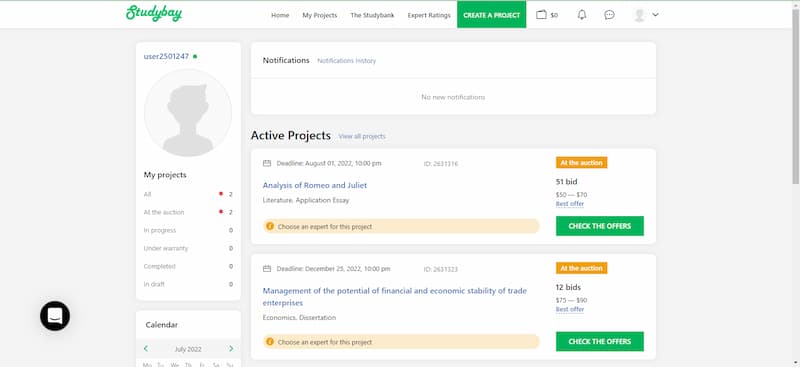Viewport: 800px width, 367px height.
Task: Click the user2501247 username
Action: coord(166,56)
